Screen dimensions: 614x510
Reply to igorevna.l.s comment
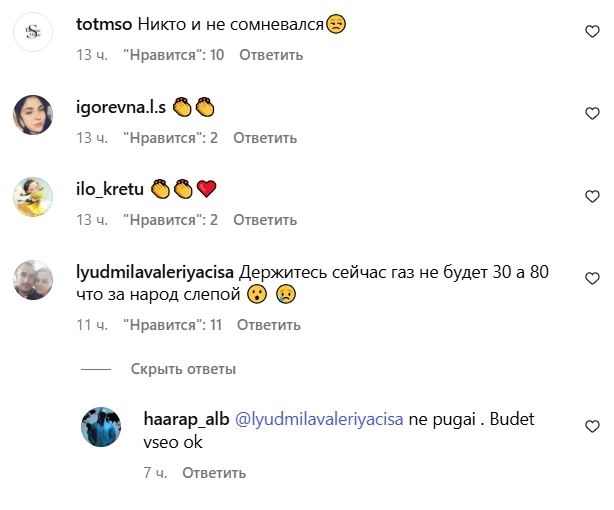[265, 138]
